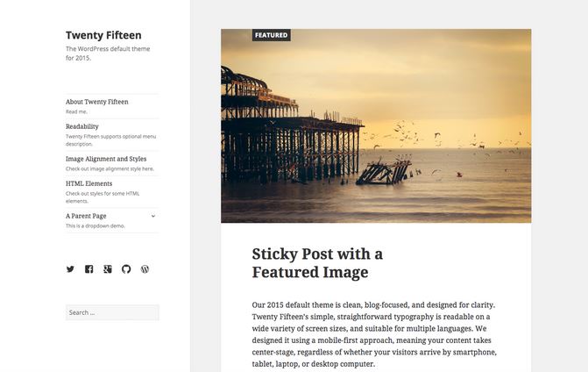Screen dimensions: 588x372
Task: Open the WordPress social icon link
Action: click(145, 269)
